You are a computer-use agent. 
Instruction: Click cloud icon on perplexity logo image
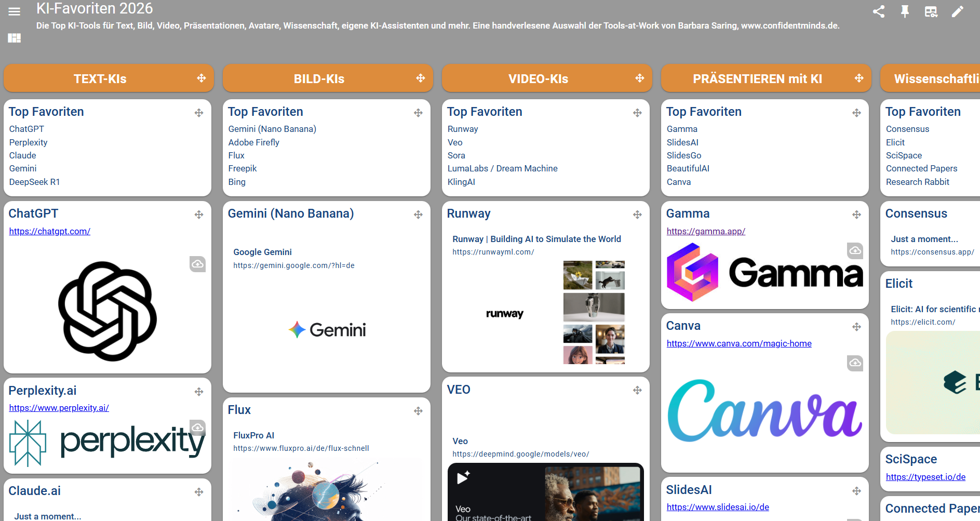(197, 428)
